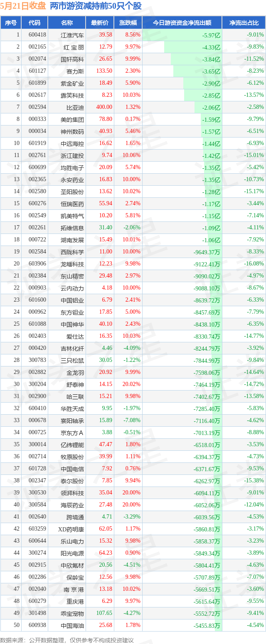This screenshot has height=644, width=266.
Task: Click the price 78.80 for 美的集团
Action: coord(106,119)
